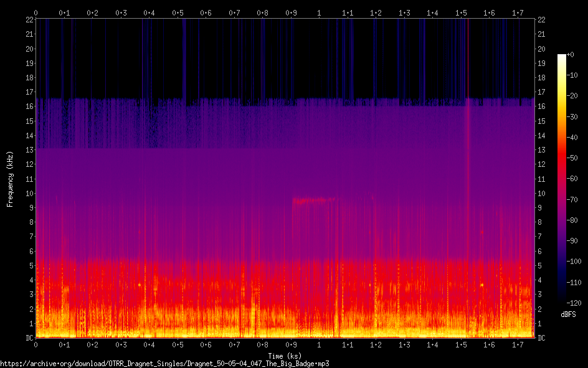The image size is (588, 368).
Task: Click the dBFS color scale bar
Action: (561, 180)
